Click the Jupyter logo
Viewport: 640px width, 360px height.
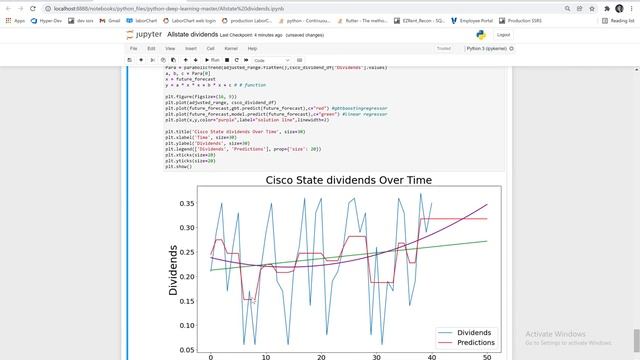click(x=144, y=35)
